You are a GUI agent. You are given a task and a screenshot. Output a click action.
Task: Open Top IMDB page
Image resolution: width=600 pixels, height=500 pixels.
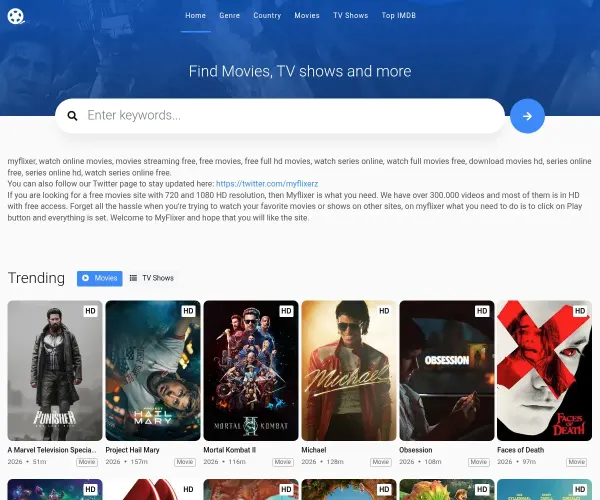(398, 15)
